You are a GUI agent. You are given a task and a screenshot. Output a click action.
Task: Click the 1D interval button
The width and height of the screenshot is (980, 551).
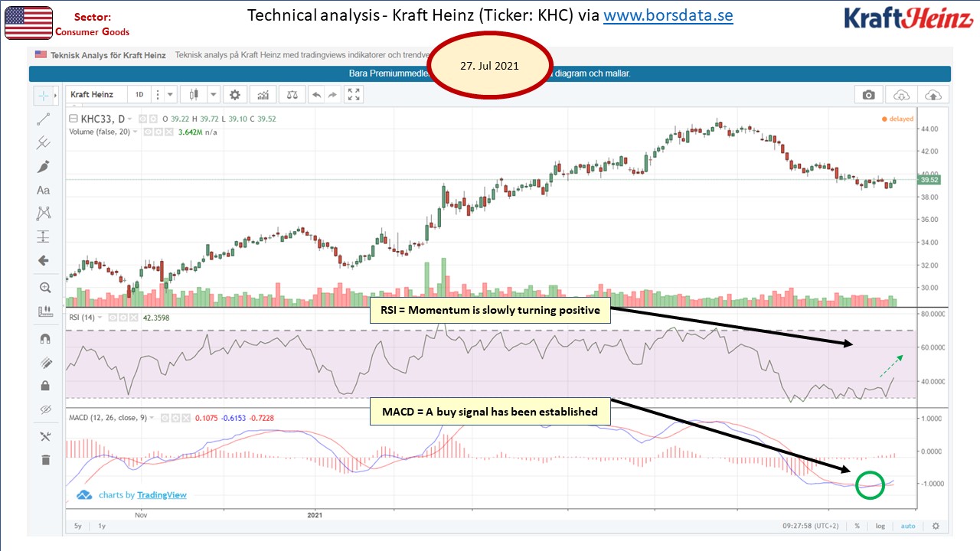pyautogui.click(x=139, y=95)
